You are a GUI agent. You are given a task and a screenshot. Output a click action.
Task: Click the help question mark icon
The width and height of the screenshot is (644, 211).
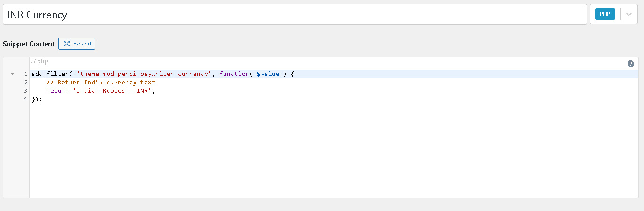[x=631, y=64]
